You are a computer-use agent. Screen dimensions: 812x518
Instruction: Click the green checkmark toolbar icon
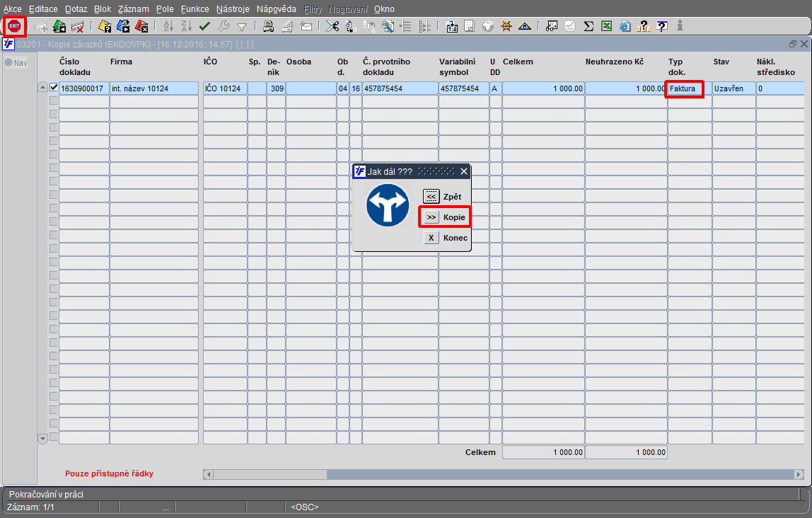click(204, 26)
